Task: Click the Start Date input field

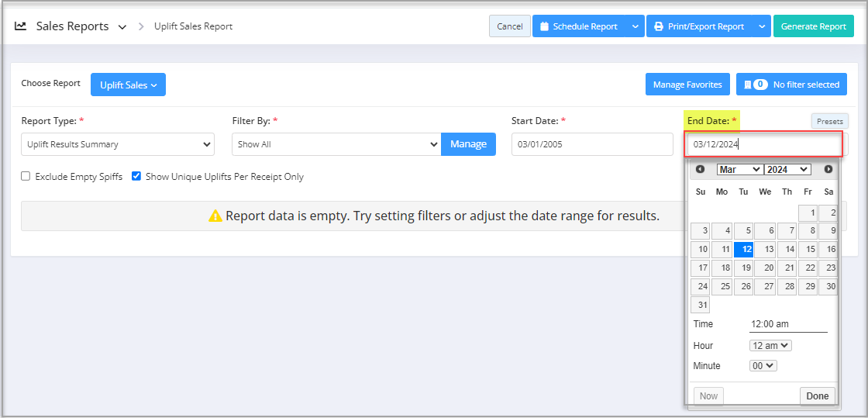Action: click(592, 144)
